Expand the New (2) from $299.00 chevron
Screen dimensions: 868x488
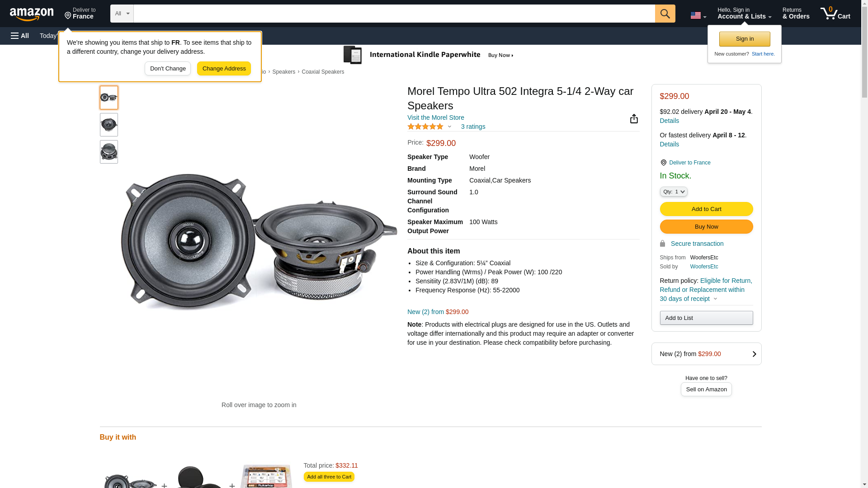point(754,354)
